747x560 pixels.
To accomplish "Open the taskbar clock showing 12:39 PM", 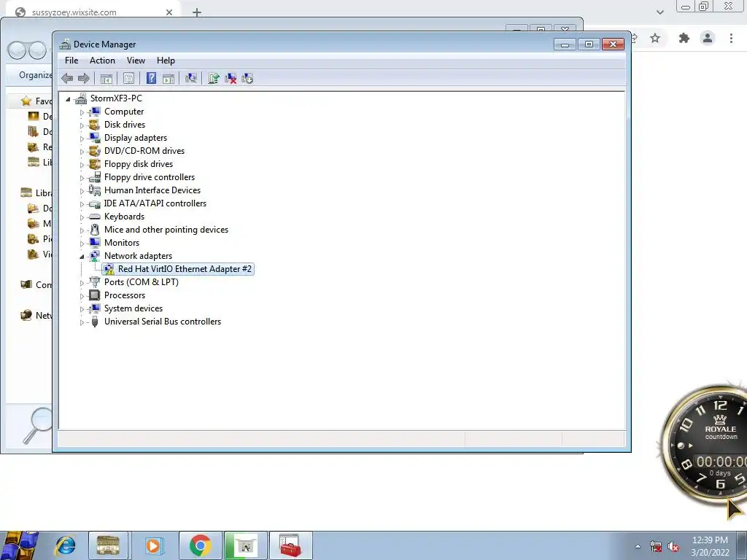I will (x=710, y=546).
